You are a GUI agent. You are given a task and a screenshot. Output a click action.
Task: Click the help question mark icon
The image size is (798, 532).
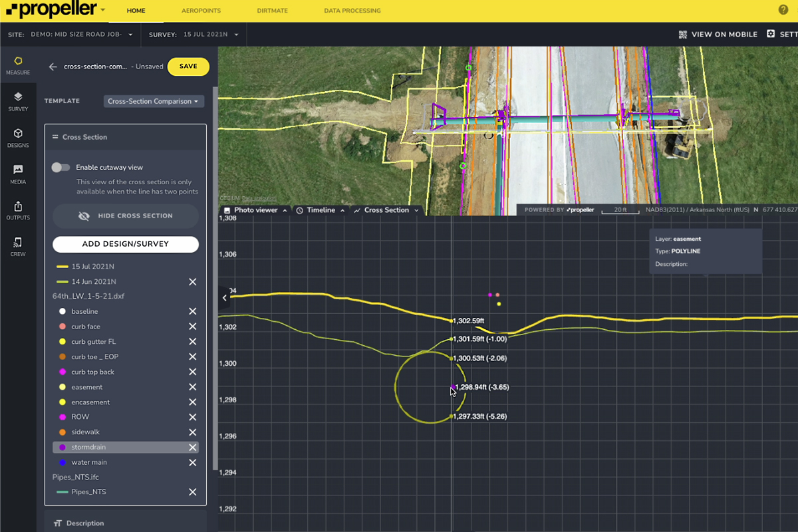click(x=783, y=10)
